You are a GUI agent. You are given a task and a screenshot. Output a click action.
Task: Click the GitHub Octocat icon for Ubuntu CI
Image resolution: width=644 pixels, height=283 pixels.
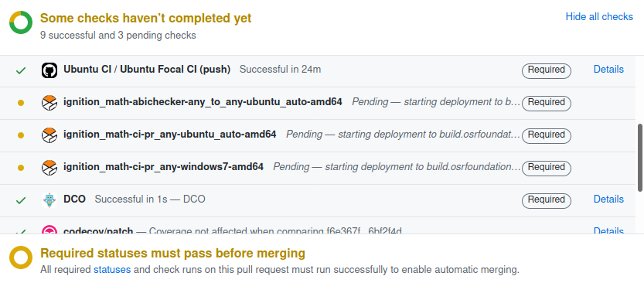pos(49,70)
